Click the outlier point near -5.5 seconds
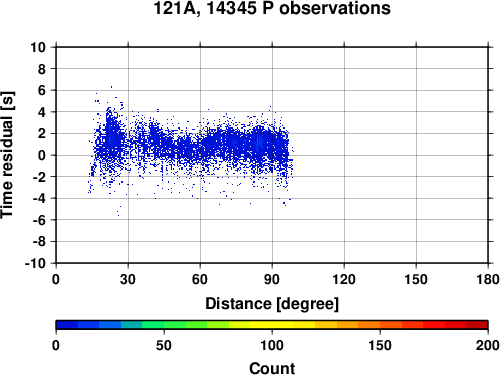The image size is (500, 375). click(x=118, y=215)
